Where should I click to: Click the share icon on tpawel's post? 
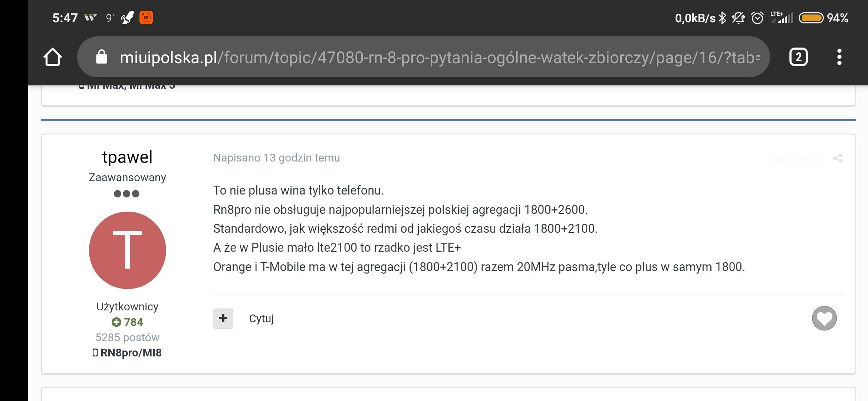coord(838,159)
